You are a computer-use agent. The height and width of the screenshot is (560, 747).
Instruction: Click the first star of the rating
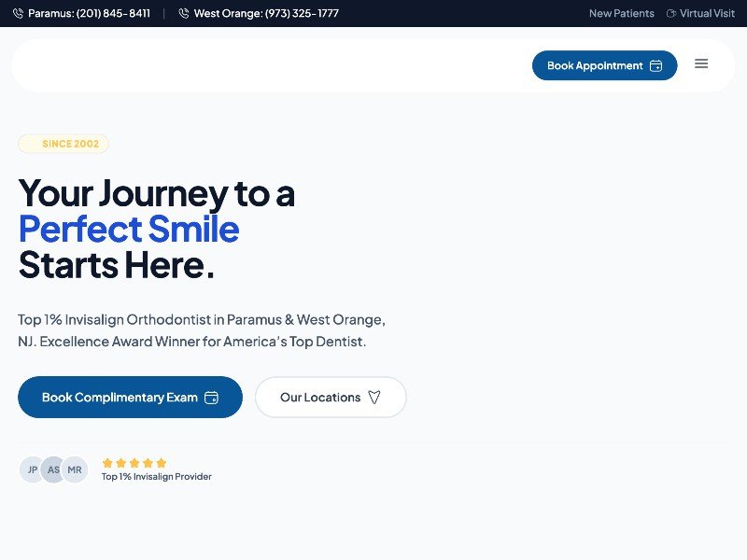point(107,462)
